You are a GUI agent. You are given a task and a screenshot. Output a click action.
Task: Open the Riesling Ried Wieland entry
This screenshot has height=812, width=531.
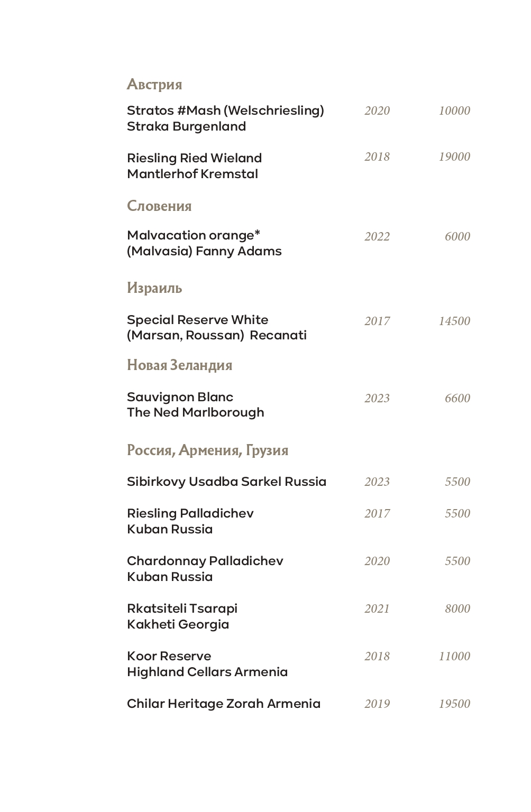coord(194,166)
